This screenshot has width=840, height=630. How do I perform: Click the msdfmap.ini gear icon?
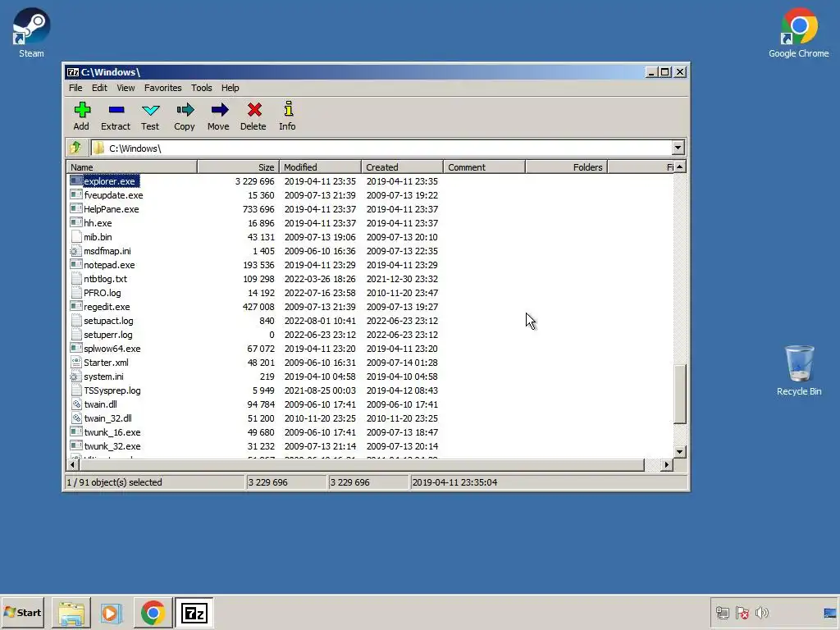tap(76, 251)
